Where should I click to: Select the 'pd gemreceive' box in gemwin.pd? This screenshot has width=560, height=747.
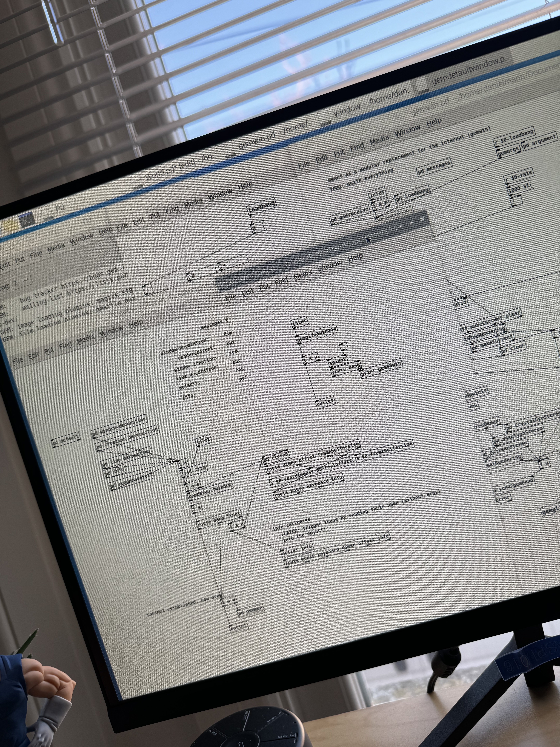coord(350,214)
